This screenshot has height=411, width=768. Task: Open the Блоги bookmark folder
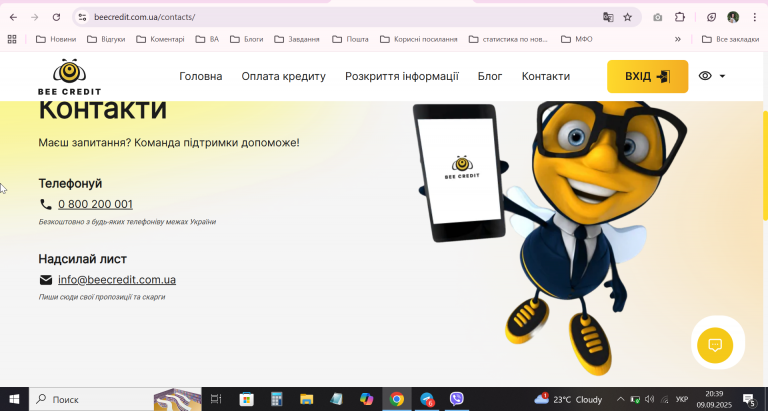[247, 39]
